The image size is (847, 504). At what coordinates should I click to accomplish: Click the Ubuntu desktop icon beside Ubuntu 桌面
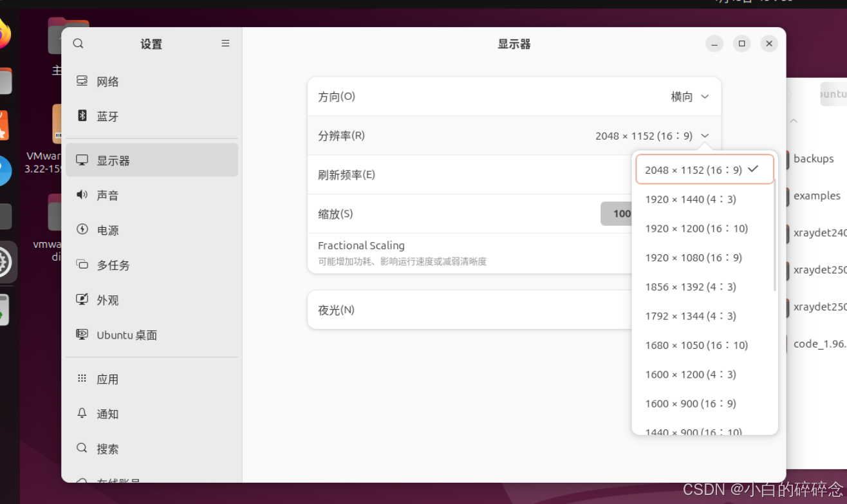[x=82, y=334]
